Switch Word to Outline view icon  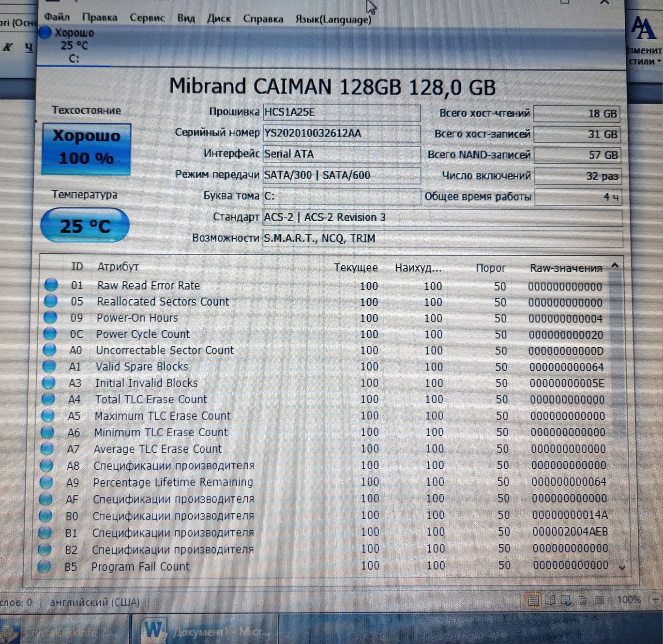tap(583, 600)
